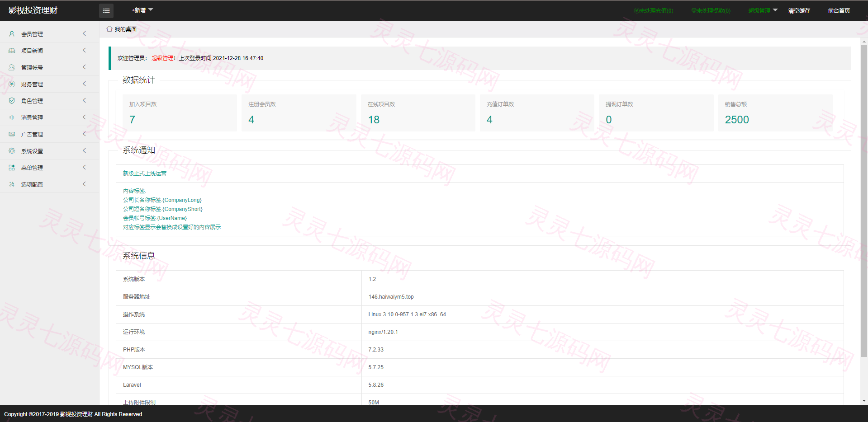This screenshot has height=422, width=868.
Task: Open the +新增 dropdown menu
Action: 142,10
